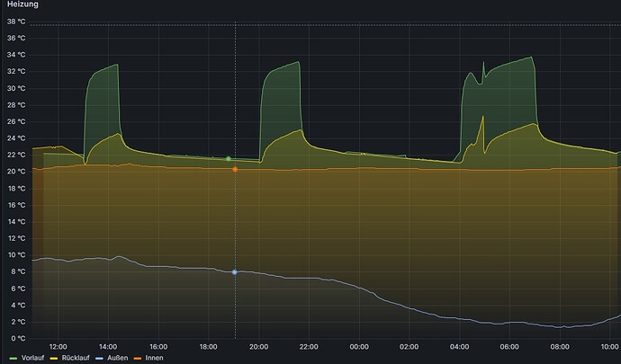Click the 00:00 label on time axis

coord(359,346)
